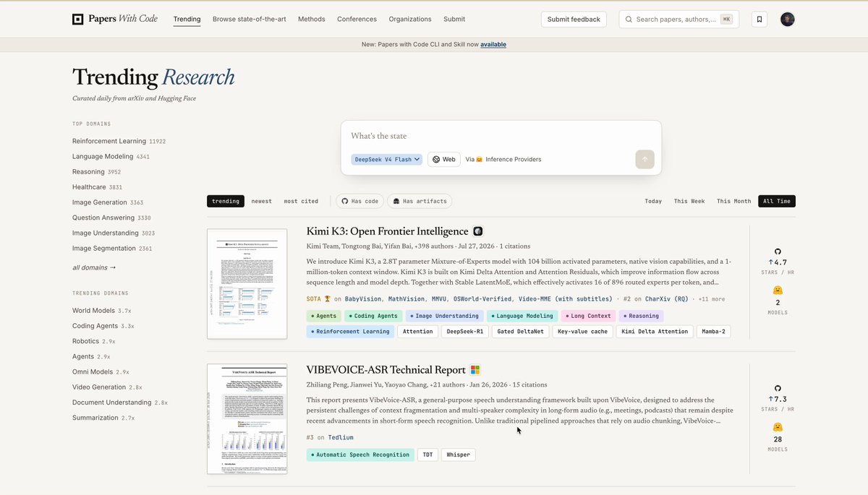Click the Kimi organization icon beside the title
868x495 pixels.
(478, 231)
